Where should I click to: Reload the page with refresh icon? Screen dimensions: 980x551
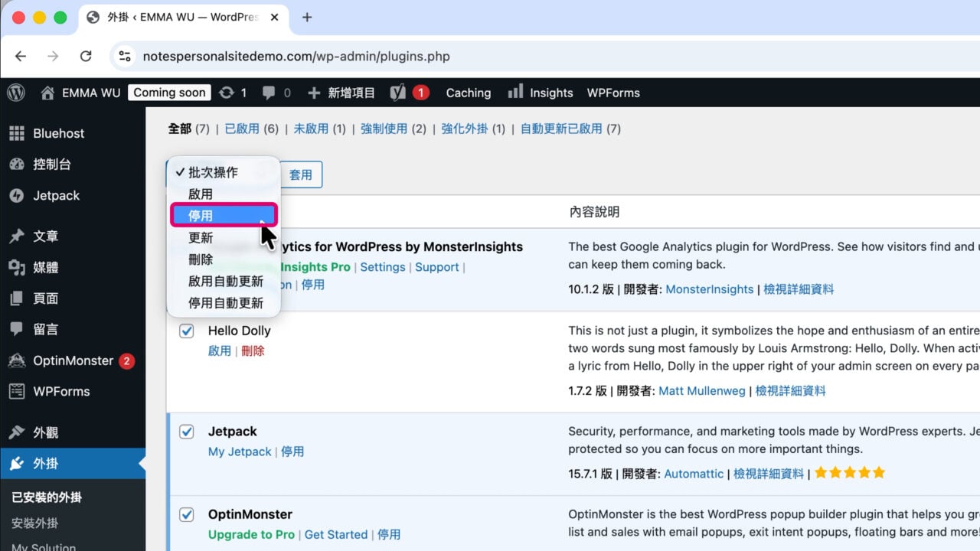click(86, 56)
